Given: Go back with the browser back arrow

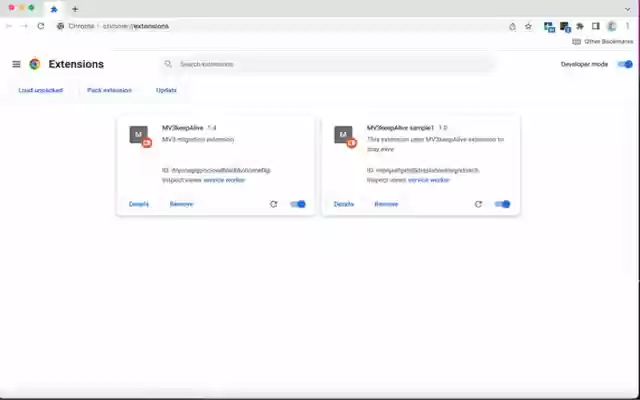Looking at the screenshot, I should [9, 26].
